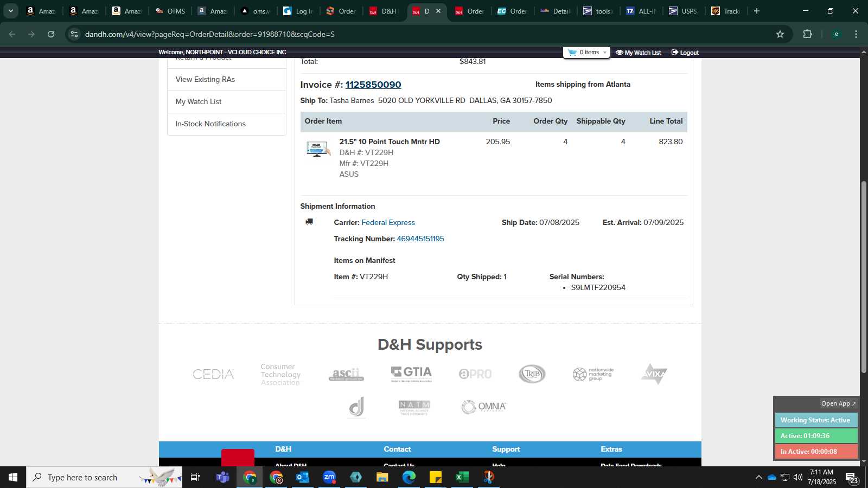The image size is (868, 488).
Task: Click the Active timer bar
Action: pyautogui.click(x=816, y=436)
